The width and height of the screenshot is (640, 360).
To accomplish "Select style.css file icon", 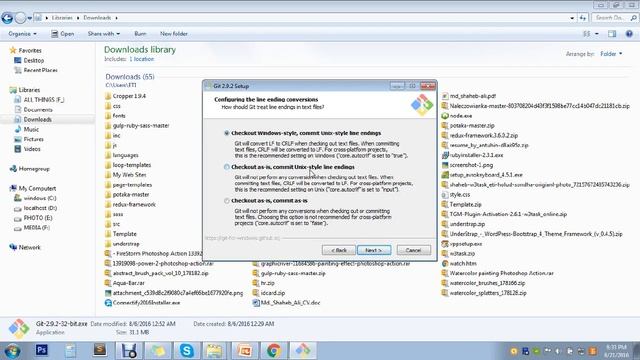I will 445,195.
